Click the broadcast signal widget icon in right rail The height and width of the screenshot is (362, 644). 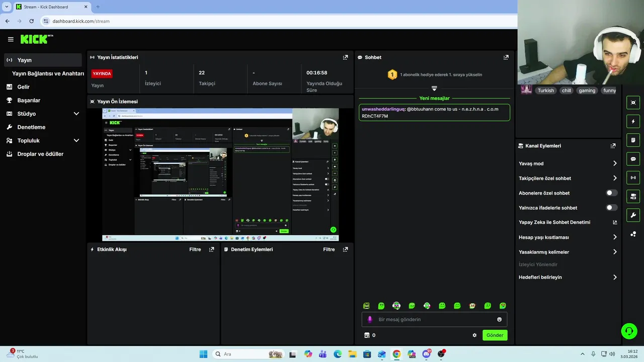633,177
